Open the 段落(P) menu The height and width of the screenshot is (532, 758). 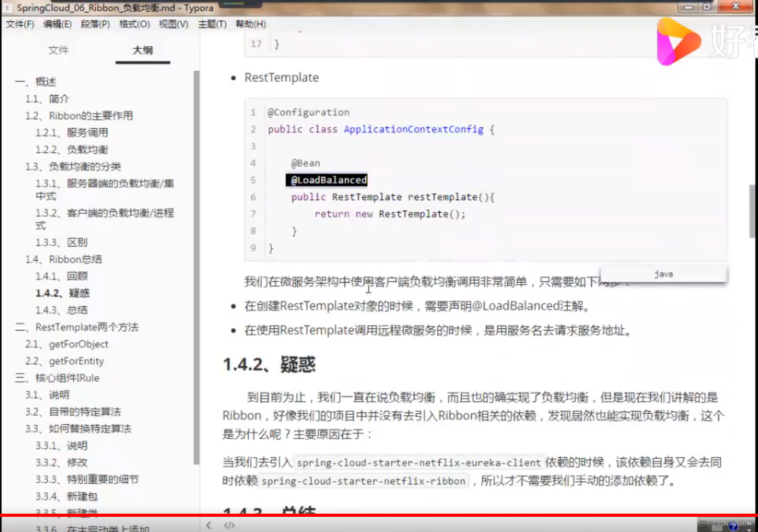[x=95, y=24]
